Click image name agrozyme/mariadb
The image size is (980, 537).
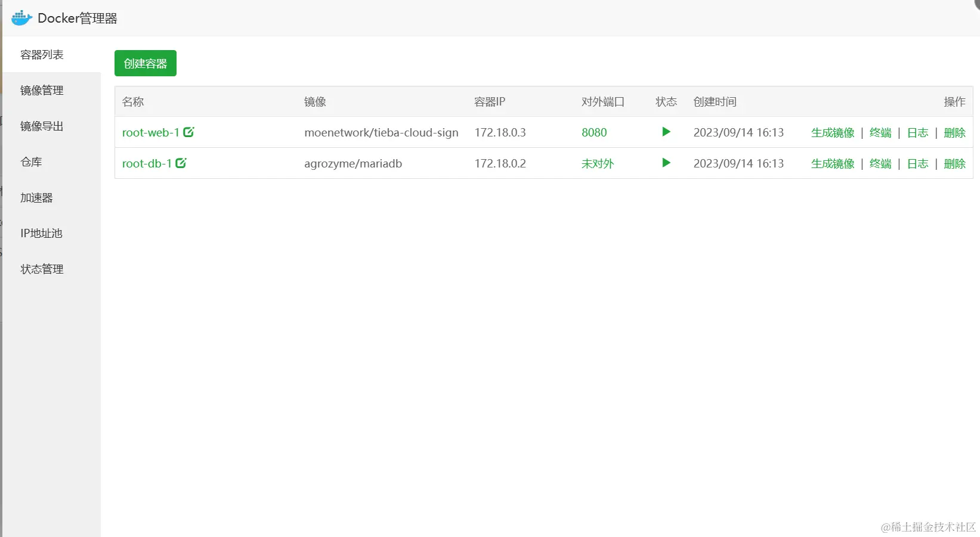[x=353, y=163]
